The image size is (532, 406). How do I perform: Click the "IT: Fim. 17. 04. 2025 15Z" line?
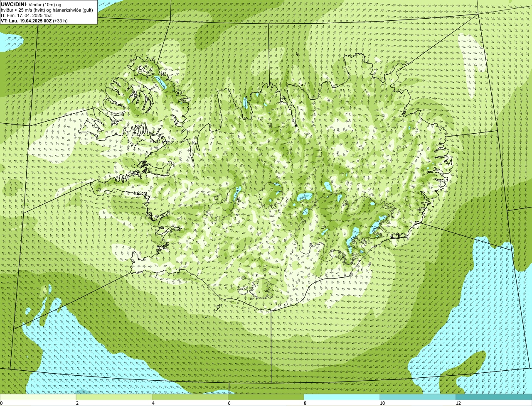26,15
